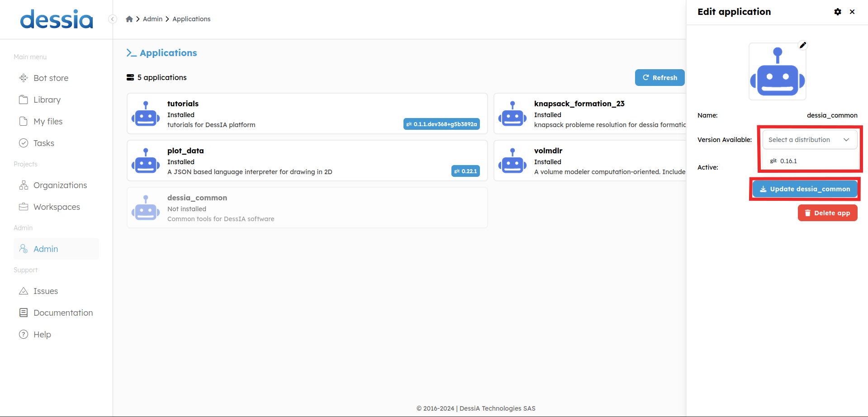
Task: Open the Library menu item
Action: [x=56, y=100]
